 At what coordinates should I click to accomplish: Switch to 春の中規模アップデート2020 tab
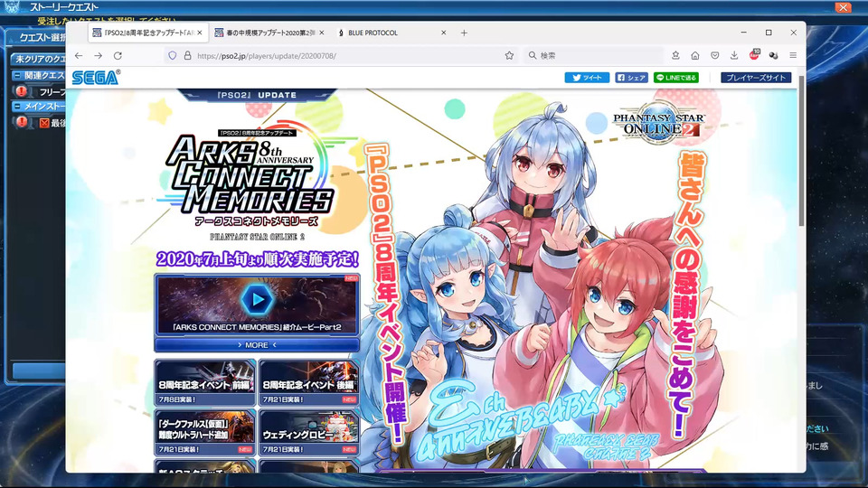(270, 33)
